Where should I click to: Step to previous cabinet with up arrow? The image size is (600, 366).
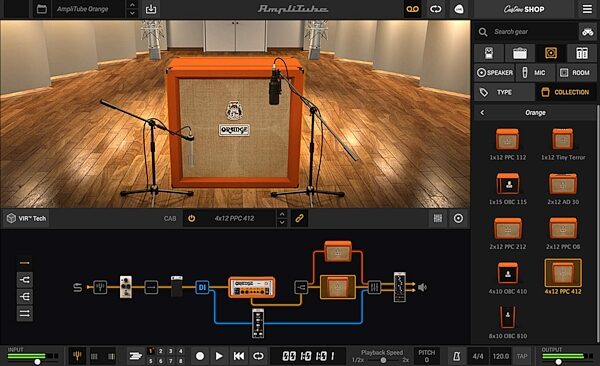point(282,214)
